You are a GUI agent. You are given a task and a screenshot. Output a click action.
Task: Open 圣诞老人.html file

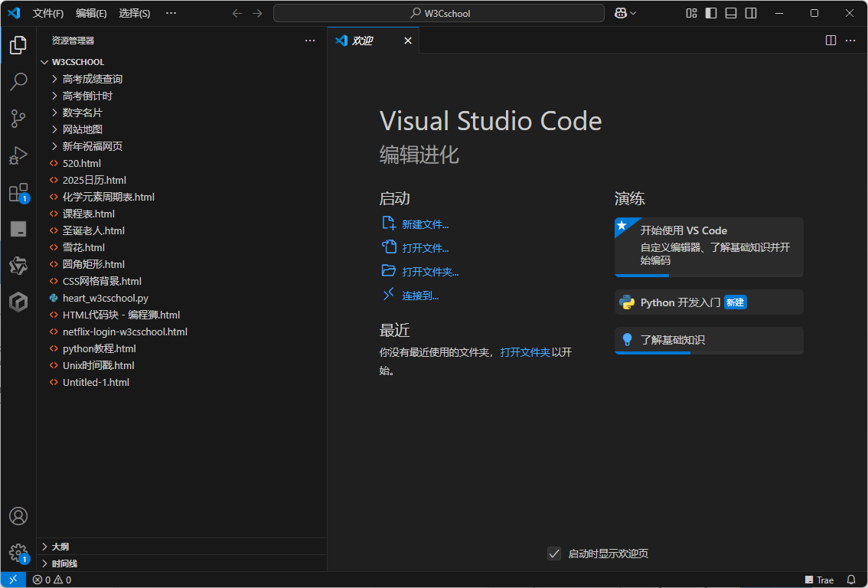click(181, 231)
